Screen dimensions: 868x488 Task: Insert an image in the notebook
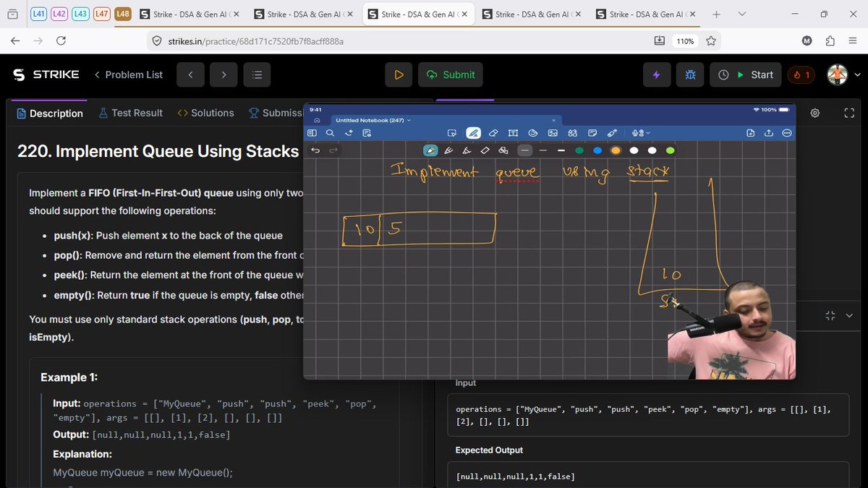(x=553, y=133)
